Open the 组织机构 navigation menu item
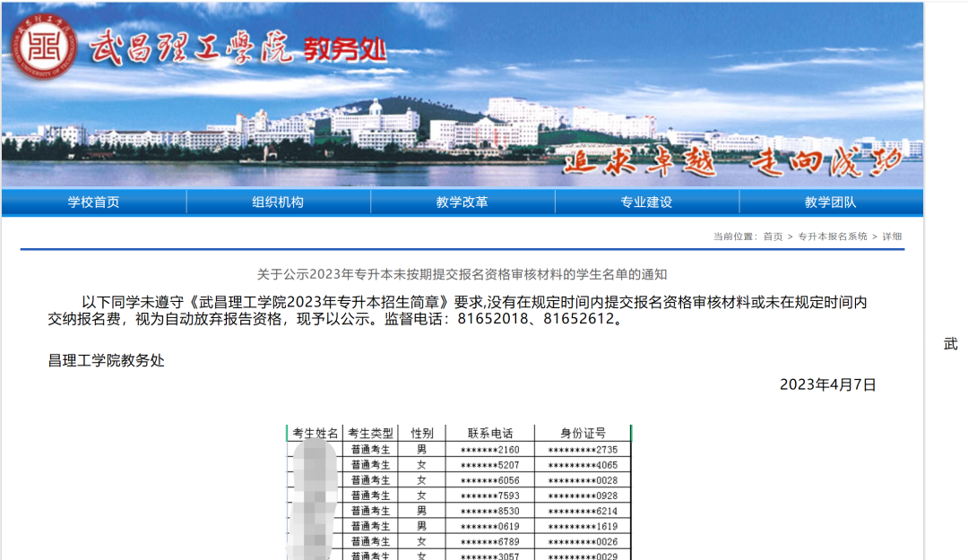 (x=278, y=202)
